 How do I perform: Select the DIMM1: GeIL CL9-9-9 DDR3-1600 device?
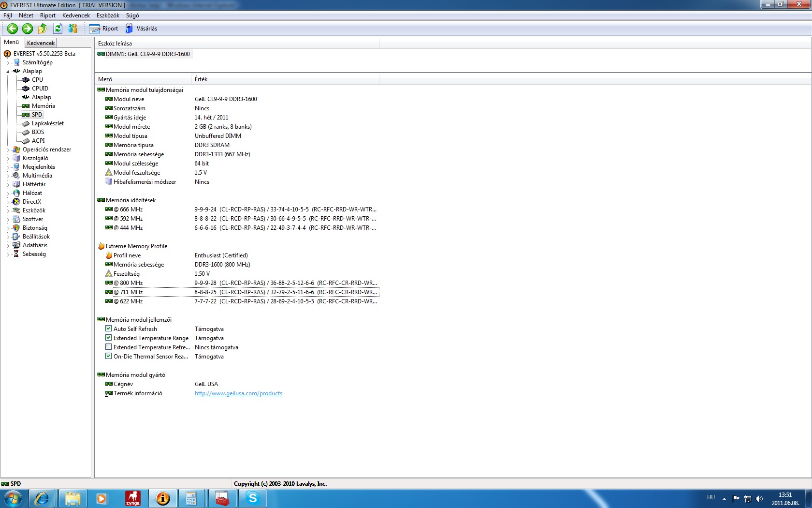coord(144,54)
